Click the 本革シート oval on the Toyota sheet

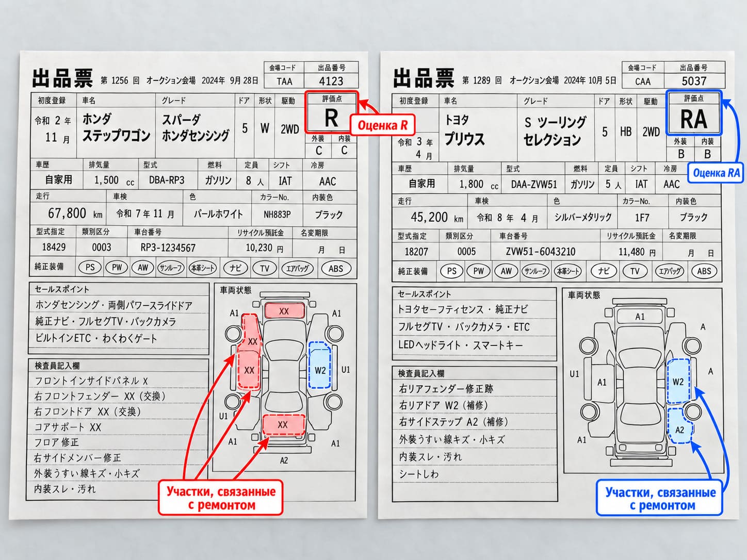pyautogui.click(x=567, y=271)
